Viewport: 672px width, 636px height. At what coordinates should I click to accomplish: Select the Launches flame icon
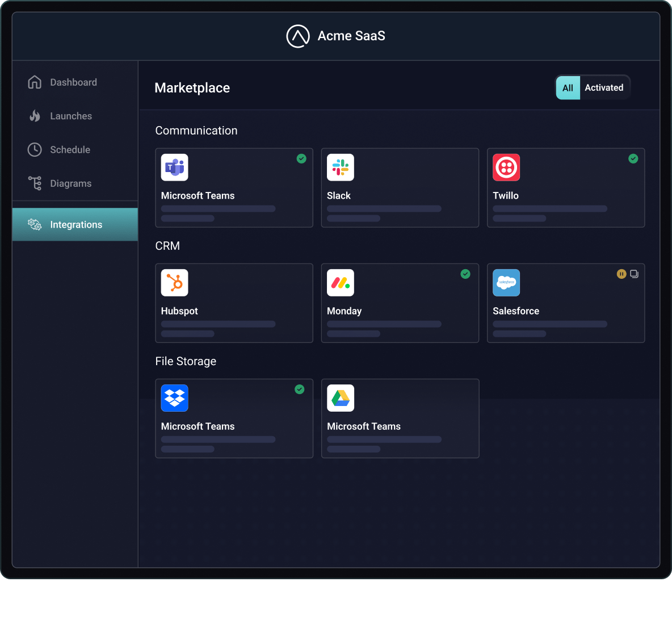[x=35, y=116]
